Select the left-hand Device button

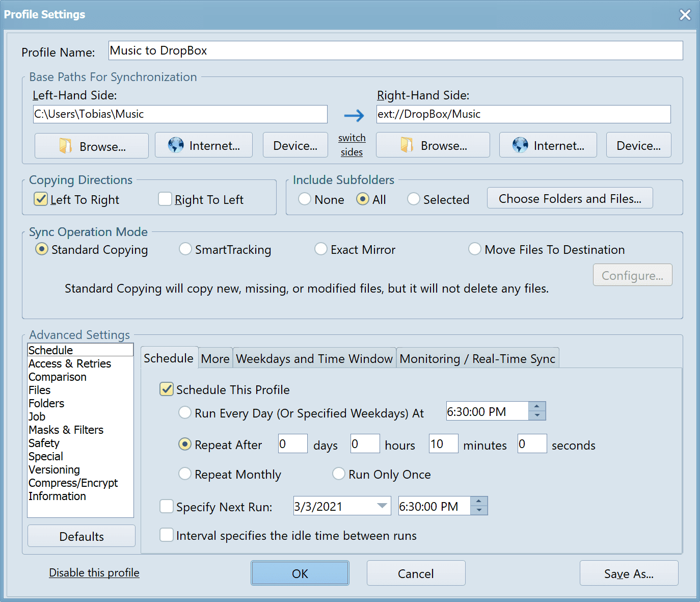(295, 145)
